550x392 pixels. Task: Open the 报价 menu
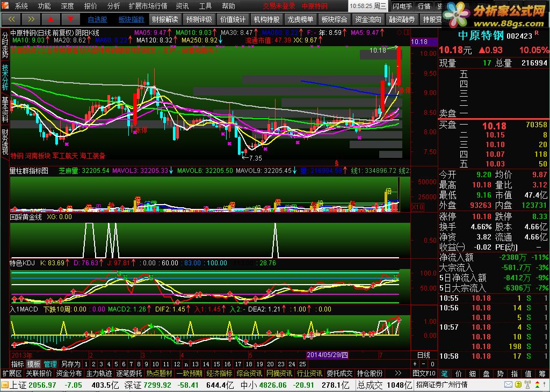click(x=90, y=6)
